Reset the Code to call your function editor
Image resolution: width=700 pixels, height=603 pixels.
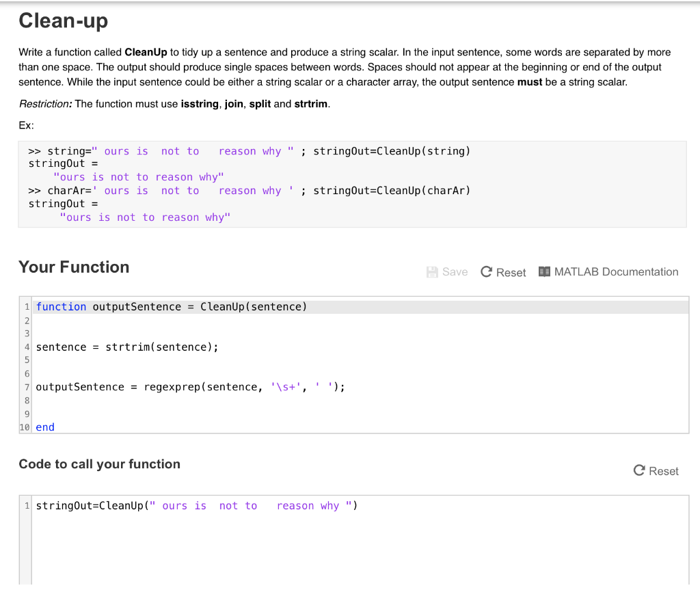[656, 470]
